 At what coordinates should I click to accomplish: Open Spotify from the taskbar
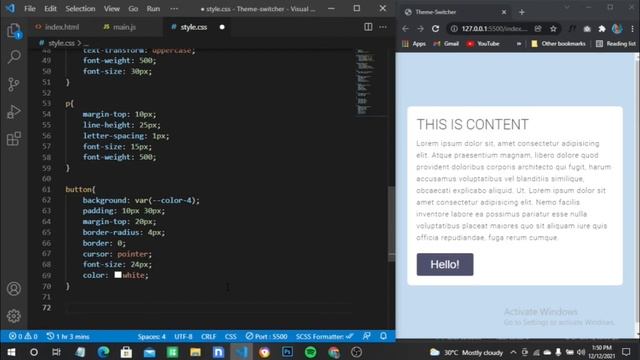(311, 352)
